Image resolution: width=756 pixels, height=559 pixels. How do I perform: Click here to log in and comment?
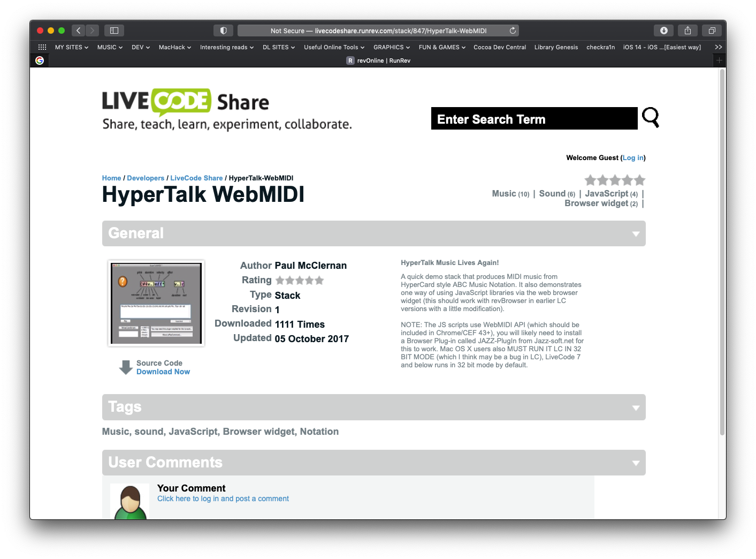click(223, 498)
